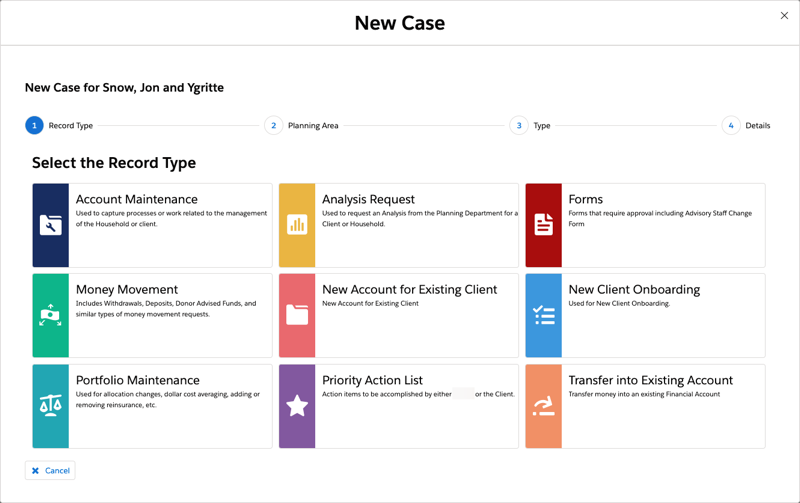
Task: Click the Forms document icon
Action: pos(543,225)
